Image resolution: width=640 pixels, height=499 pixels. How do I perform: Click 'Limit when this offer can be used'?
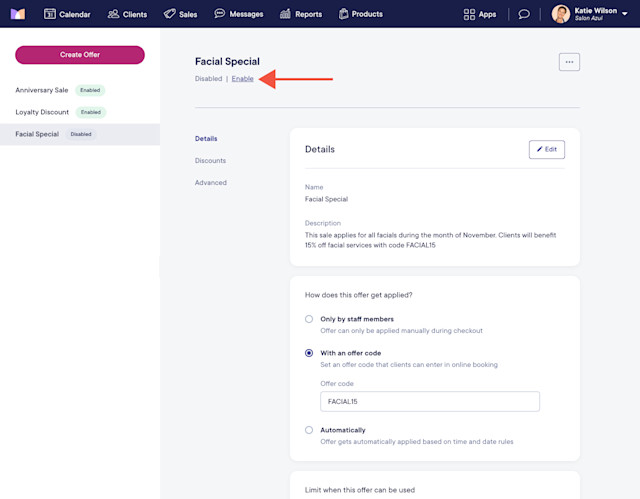360,490
